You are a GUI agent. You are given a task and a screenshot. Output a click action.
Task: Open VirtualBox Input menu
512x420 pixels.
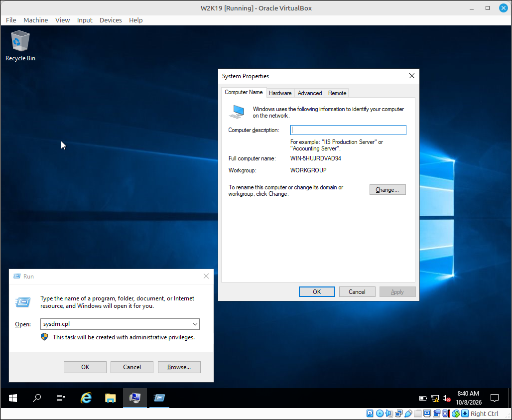(85, 20)
